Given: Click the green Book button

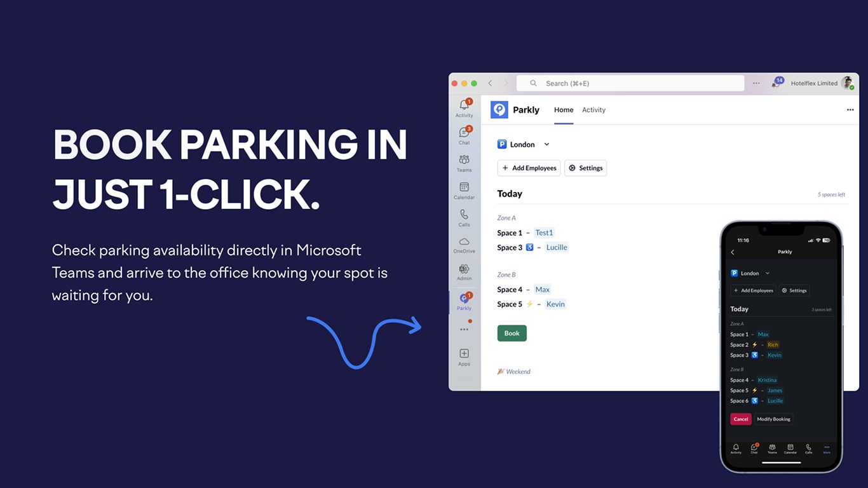Looking at the screenshot, I should 512,333.
